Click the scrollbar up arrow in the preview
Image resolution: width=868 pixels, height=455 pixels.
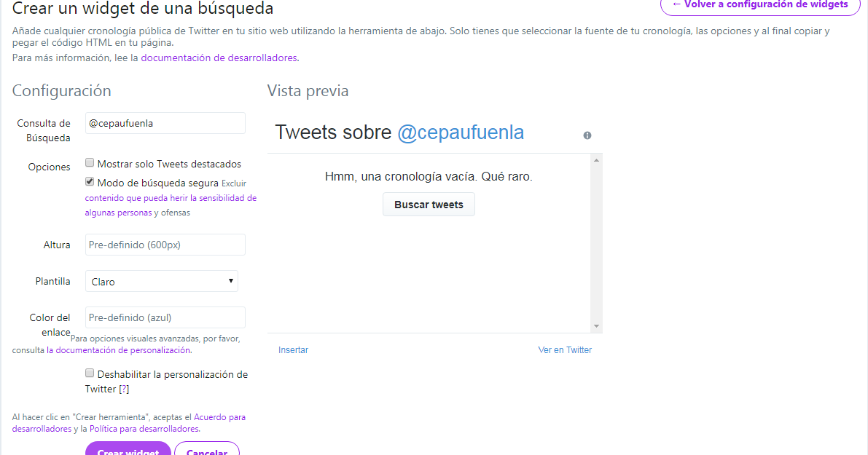[597, 158]
